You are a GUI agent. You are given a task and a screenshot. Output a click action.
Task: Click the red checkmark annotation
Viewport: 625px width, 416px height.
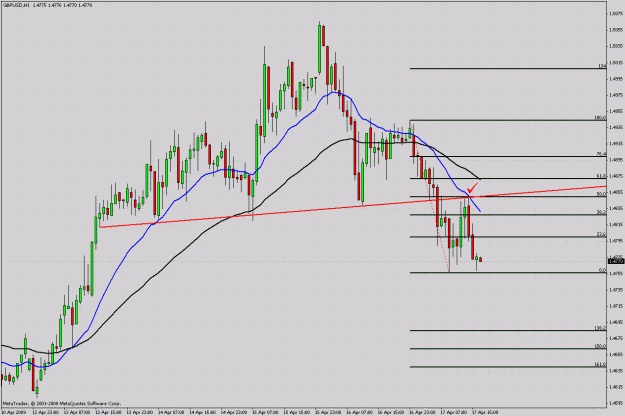tap(473, 187)
